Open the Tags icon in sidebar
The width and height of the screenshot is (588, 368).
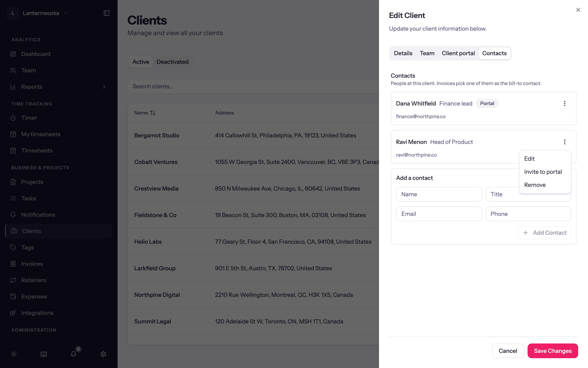(13, 247)
